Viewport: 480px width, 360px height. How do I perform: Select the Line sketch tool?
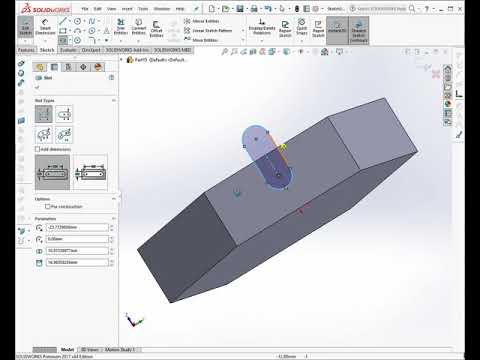point(63,21)
